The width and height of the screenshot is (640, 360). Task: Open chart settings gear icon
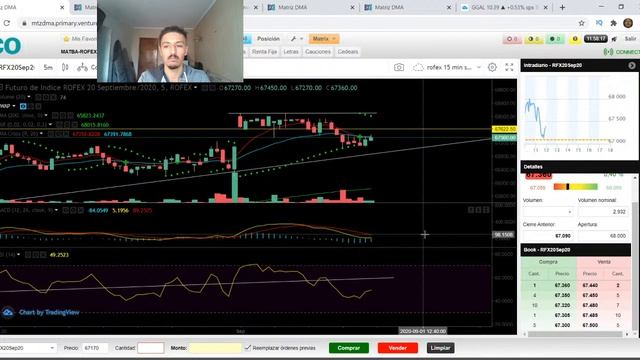pyautogui.click(x=492, y=67)
